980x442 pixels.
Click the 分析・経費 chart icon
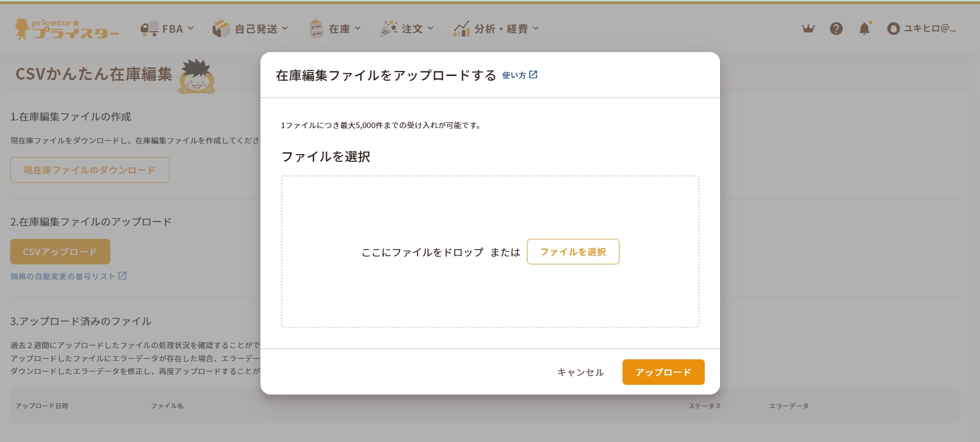[462, 29]
